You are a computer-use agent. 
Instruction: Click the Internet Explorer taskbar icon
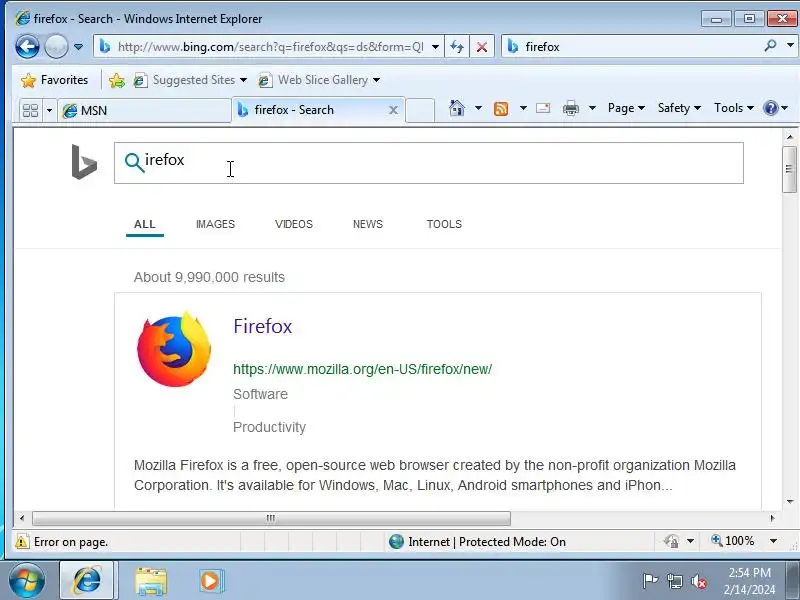(88, 581)
